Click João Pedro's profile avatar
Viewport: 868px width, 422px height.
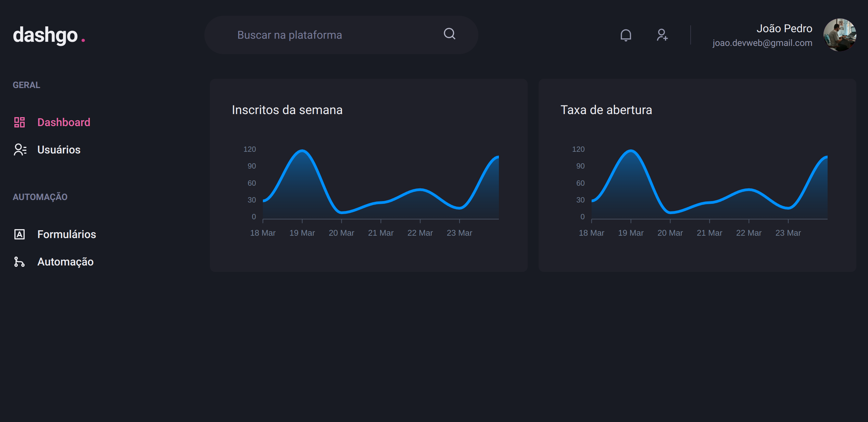[840, 35]
